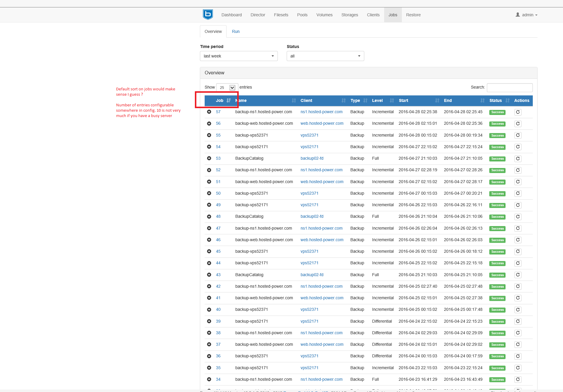Open the Restore menu item
The image size is (563, 392).
tap(413, 15)
